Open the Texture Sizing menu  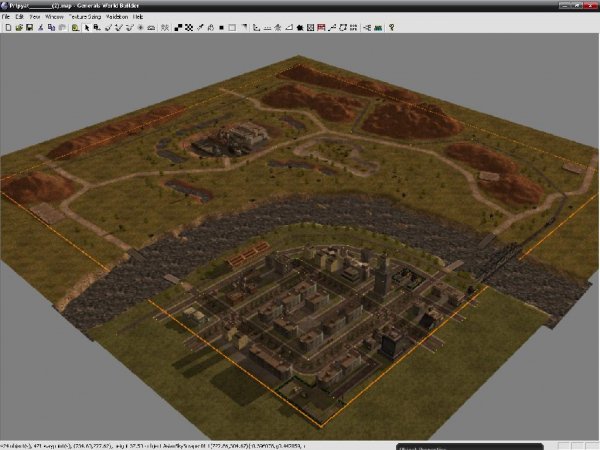[x=84, y=17]
